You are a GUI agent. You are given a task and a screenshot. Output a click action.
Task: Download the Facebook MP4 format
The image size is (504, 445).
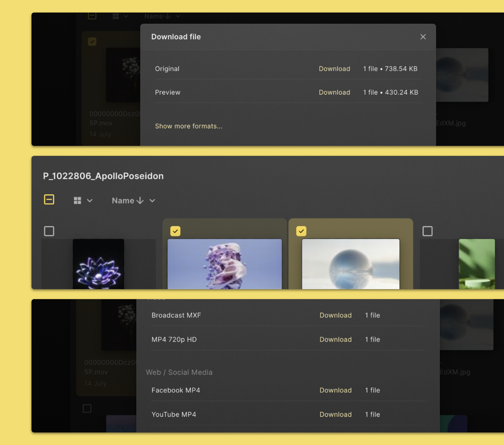click(335, 390)
